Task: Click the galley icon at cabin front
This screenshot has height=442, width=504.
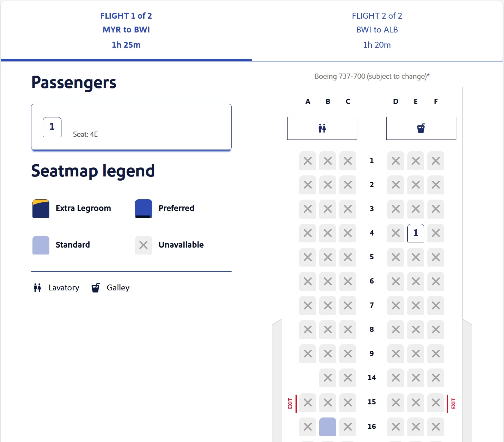Action: coord(421,128)
